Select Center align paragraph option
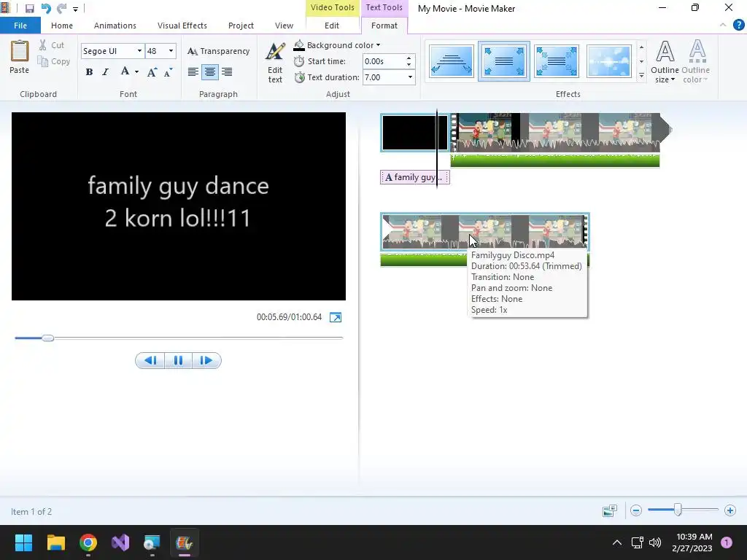 [210, 72]
